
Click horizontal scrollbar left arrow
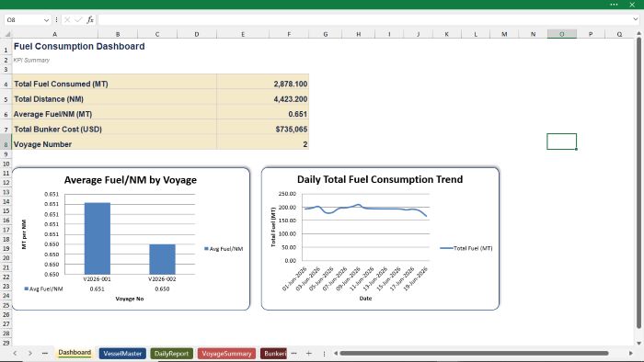pos(336,353)
